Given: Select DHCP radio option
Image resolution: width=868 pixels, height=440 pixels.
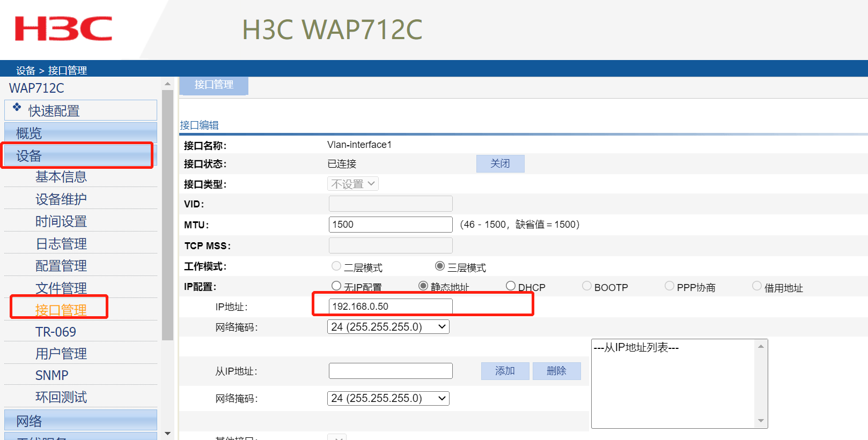Looking at the screenshot, I should pos(511,286).
